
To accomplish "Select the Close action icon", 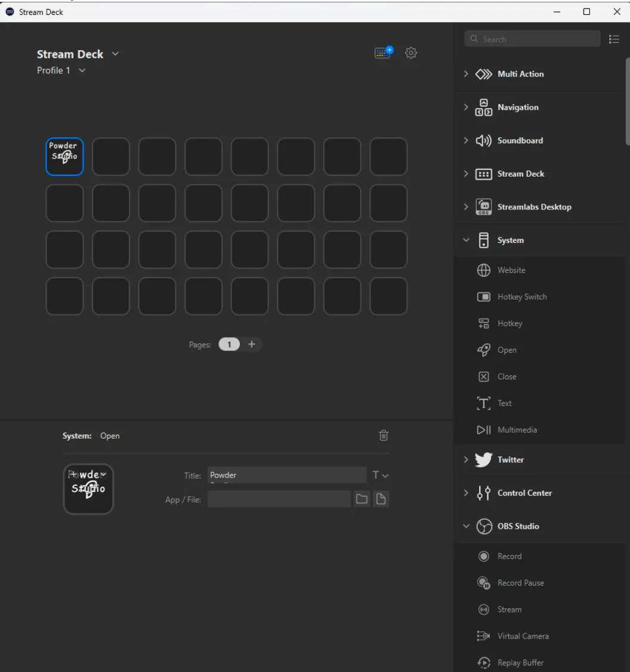I will [483, 377].
